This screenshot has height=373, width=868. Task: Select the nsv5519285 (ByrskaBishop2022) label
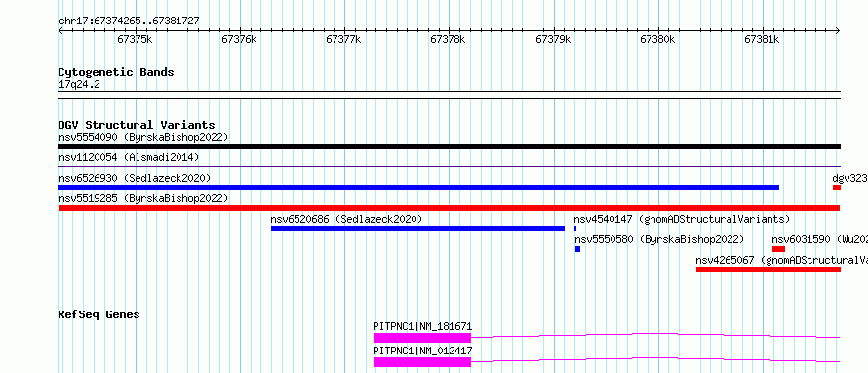click(x=143, y=198)
